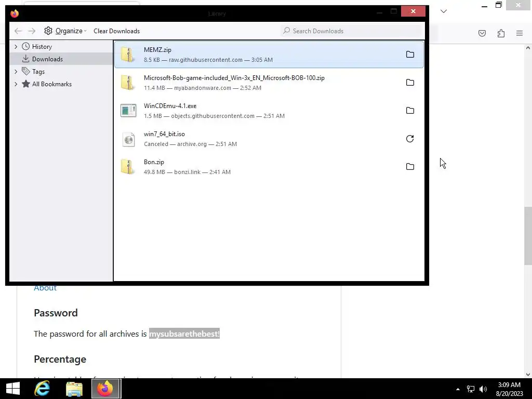Open the network icon in system tray
The height and width of the screenshot is (399, 532).
click(471, 389)
